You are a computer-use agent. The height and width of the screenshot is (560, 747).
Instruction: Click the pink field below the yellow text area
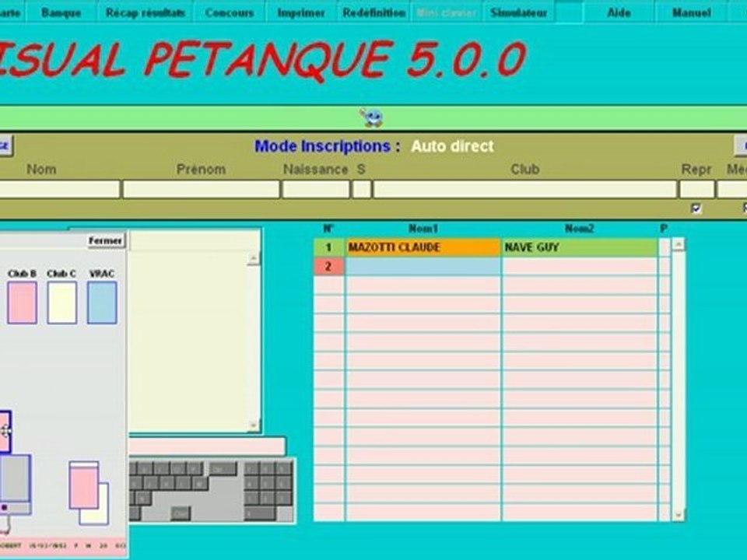(207, 446)
